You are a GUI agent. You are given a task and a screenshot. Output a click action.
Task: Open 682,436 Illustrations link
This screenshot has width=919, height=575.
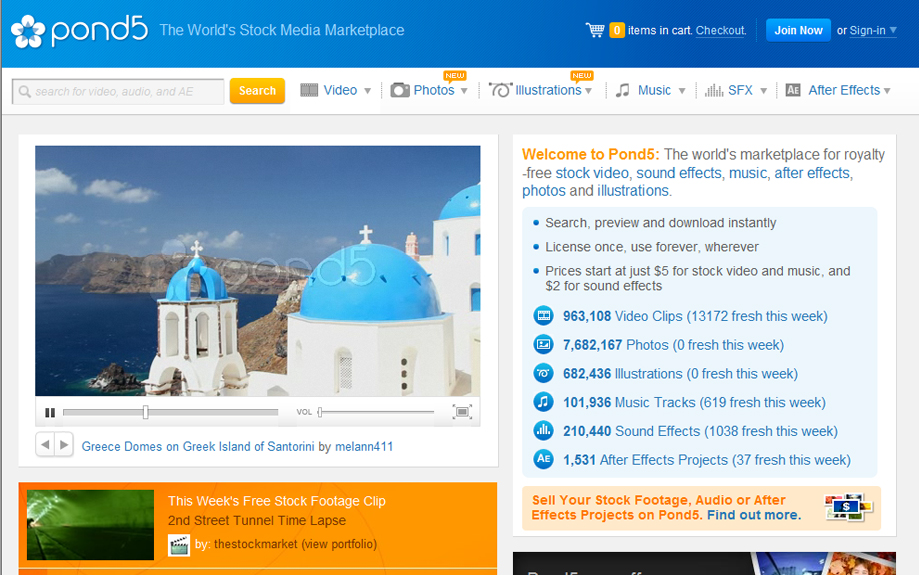[680, 374]
